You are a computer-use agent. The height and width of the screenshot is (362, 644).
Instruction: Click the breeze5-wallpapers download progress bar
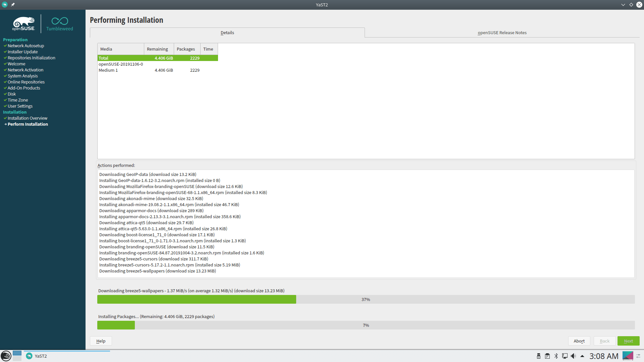(366, 299)
